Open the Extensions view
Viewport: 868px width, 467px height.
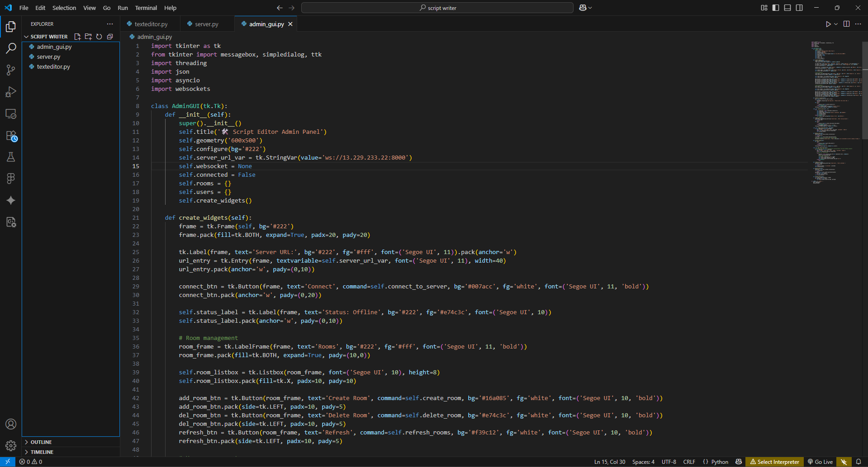click(x=11, y=136)
